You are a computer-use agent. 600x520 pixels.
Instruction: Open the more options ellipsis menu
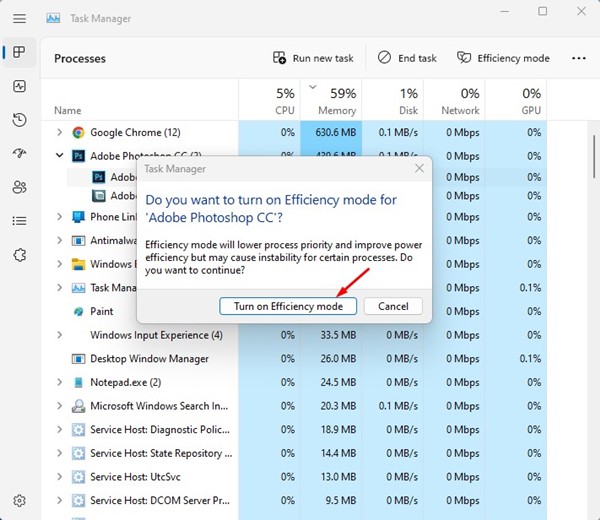click(578, 58)
